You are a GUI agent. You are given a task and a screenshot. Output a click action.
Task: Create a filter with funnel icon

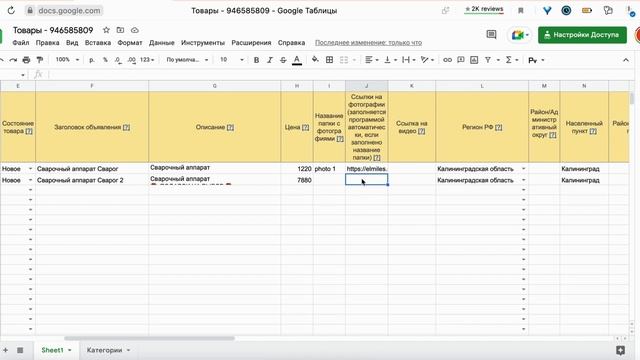point(488,60)
